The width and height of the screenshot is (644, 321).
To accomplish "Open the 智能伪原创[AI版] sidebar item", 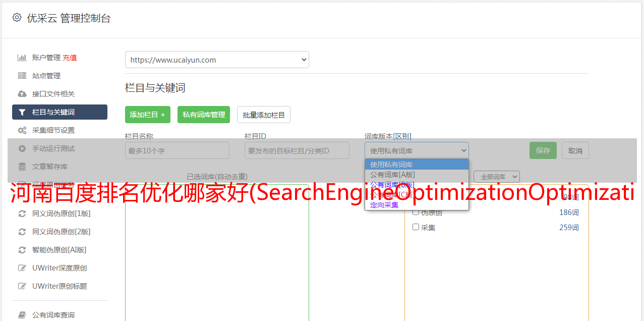I will 60,250.
